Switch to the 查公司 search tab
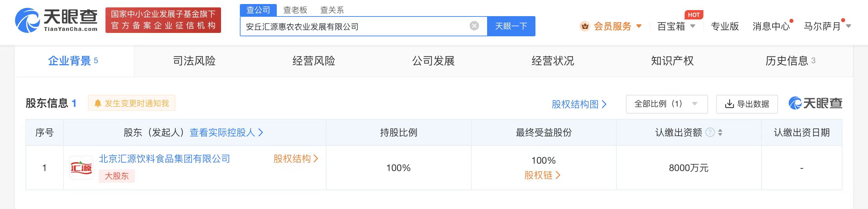This screenshot has height=209, width=868. click(x=258, y=10)
